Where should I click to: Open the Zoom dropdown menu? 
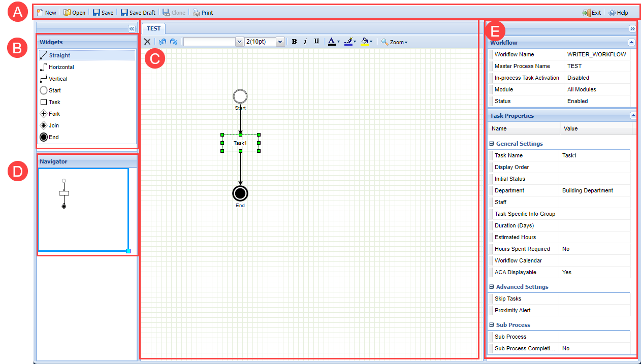(395, 42)
